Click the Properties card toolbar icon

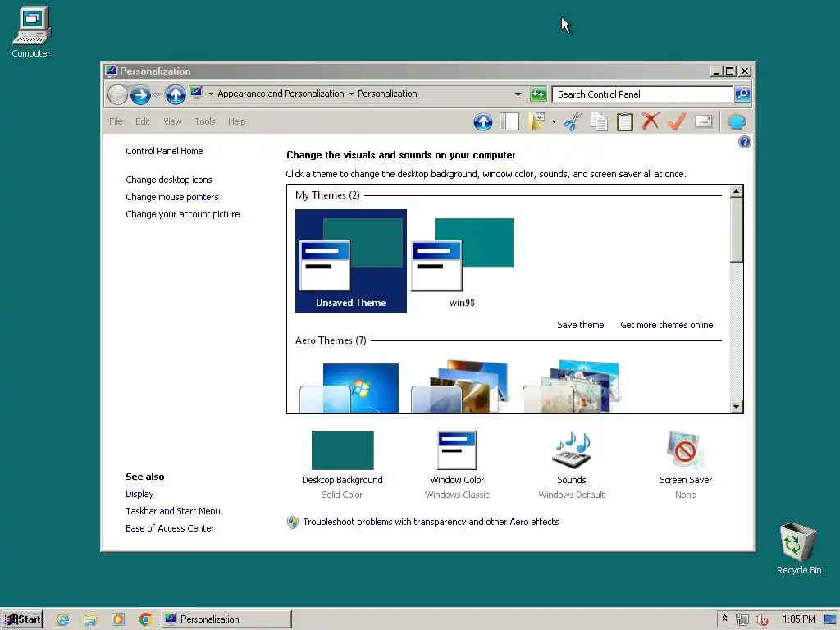[x=703, y=121]
